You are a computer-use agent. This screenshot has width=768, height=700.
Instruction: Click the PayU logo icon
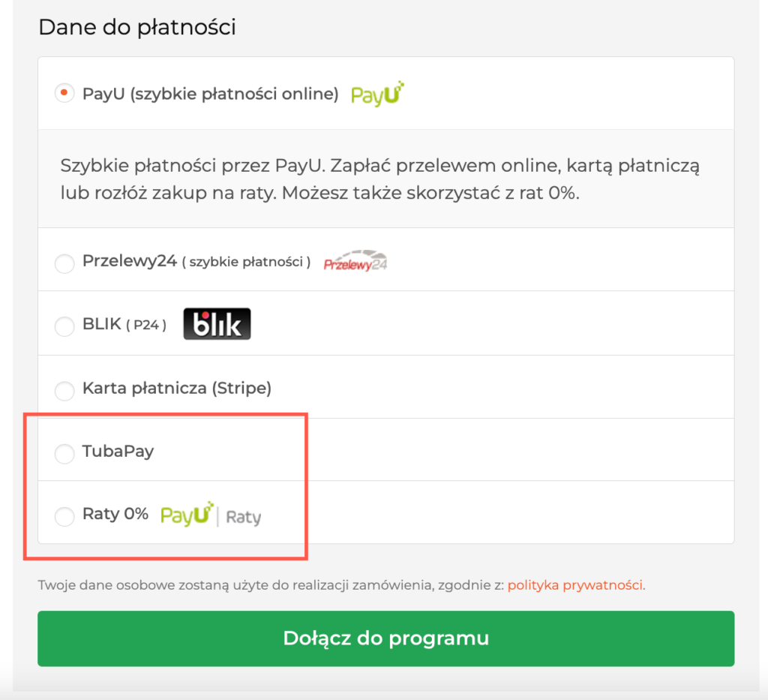pyautogui.click(x=378, y=94)
